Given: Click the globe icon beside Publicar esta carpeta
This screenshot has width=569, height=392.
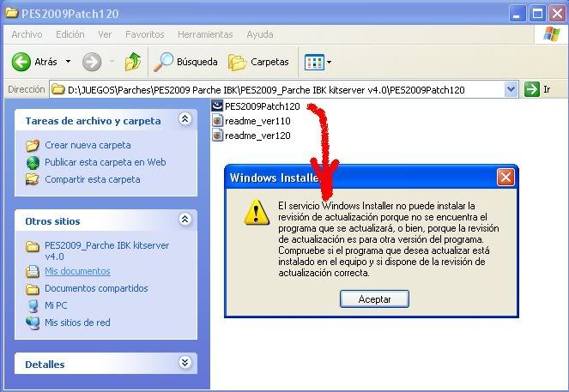Looking at the screenshot, I should [33, 163].
